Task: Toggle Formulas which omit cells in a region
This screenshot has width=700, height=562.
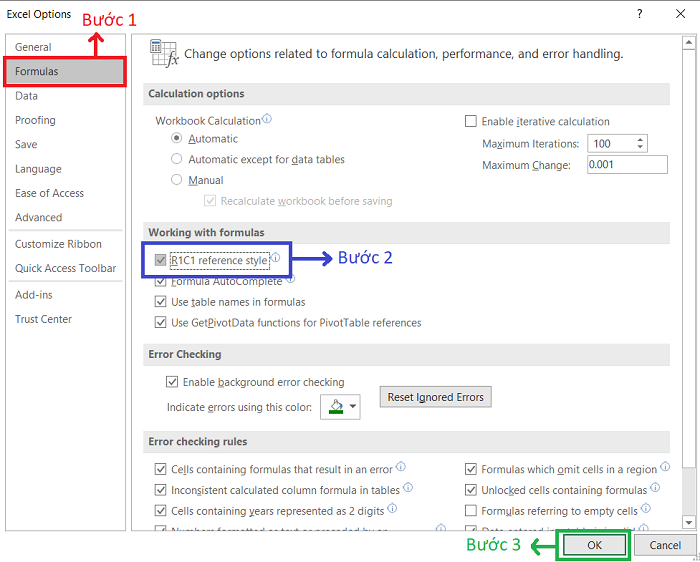Action: pyautogui.click(x=471, y=469)
